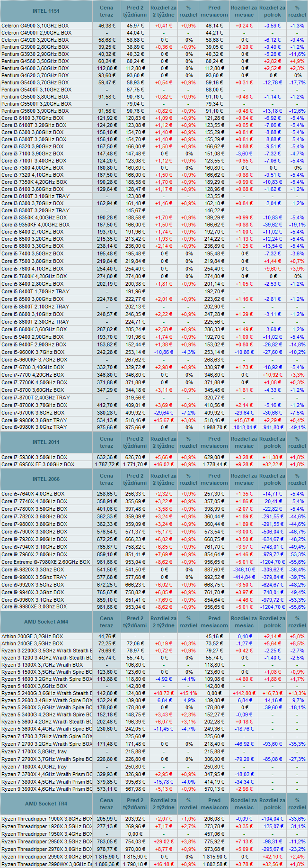Click the +4,9% value in Pentium G4560 row

click(x=297, y=61)
